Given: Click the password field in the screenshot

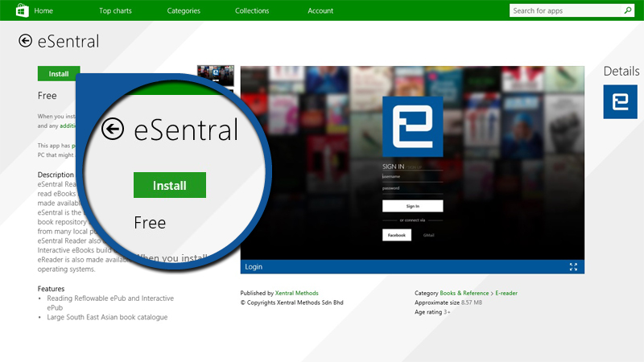Looking at the screenshot, I should coord(413,188).
